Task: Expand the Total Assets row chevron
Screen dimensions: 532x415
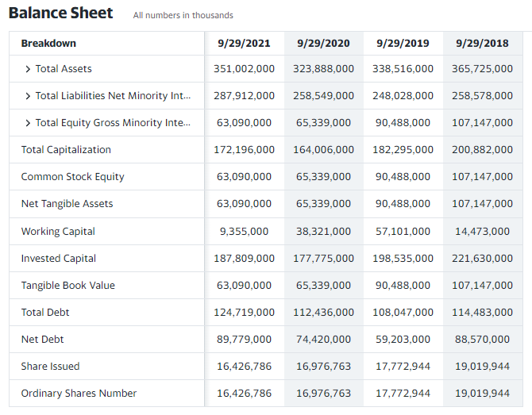Action: (29, 69)
